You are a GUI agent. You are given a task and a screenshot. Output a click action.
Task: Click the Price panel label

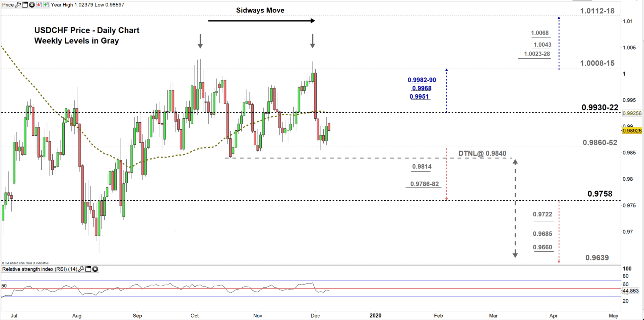point(8,5)
